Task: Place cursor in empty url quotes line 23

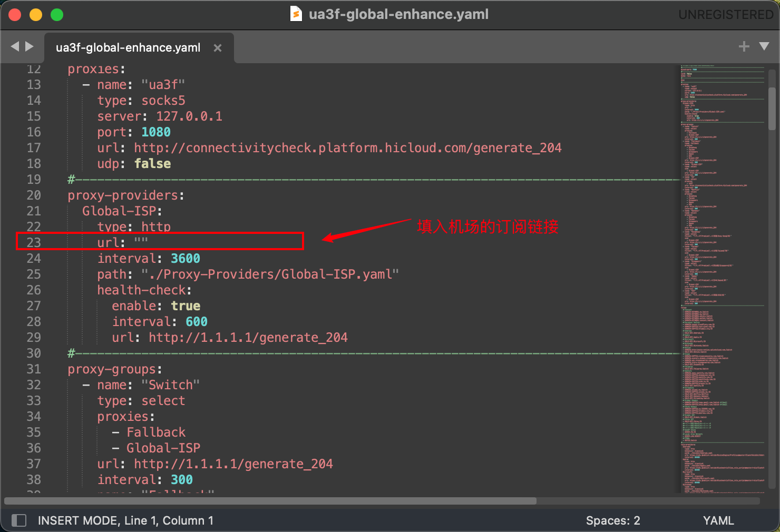Action: [x=141, y=242]
